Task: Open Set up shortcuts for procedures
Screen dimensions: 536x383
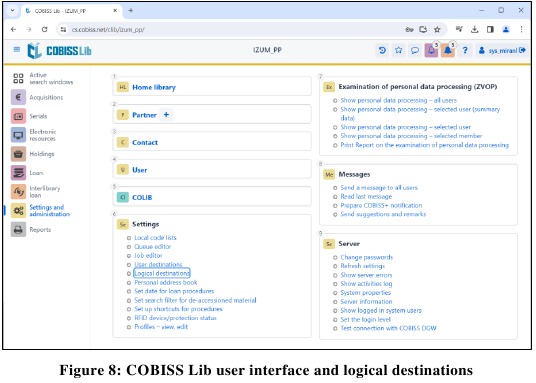Action: (x=178, y=309)
